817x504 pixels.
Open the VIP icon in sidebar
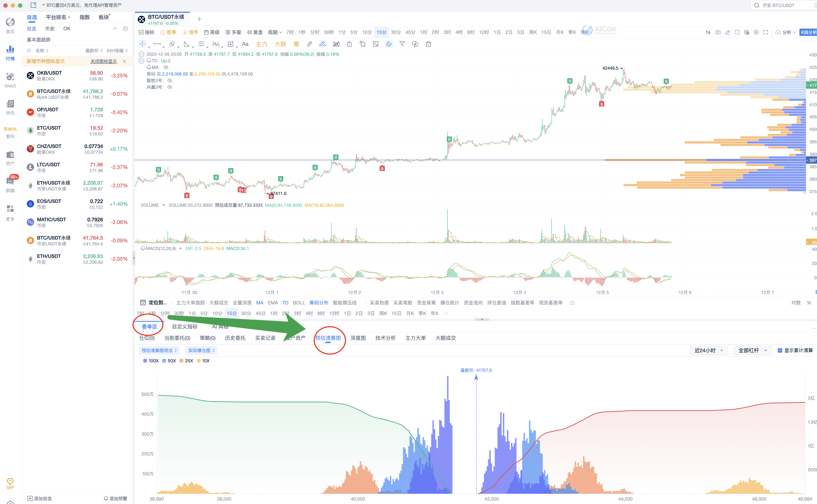(10, 484)
